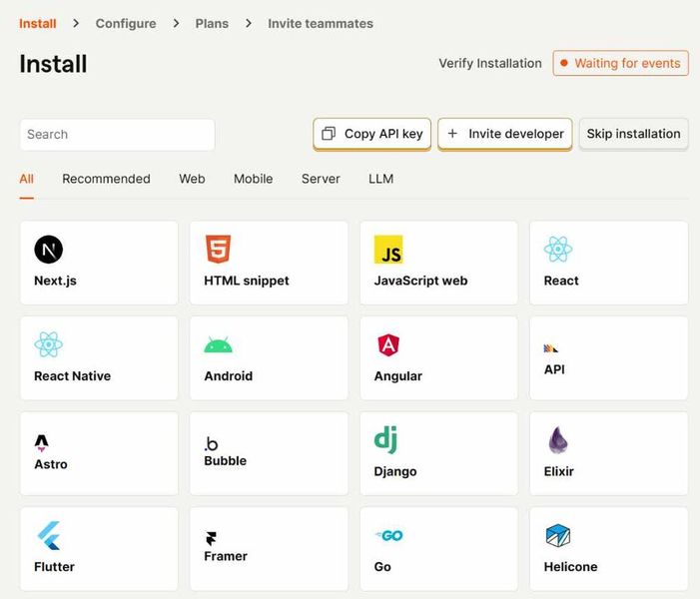
Task: Show the LLM tab
Action: tap(380, 179)
